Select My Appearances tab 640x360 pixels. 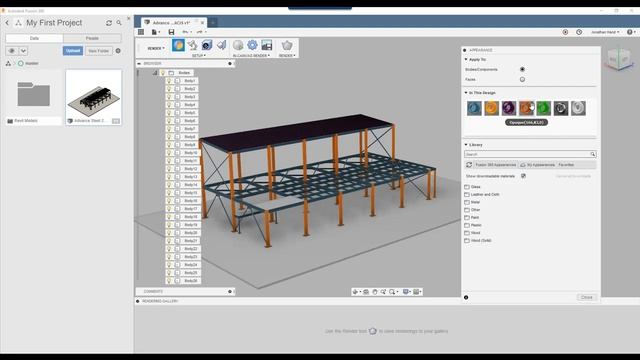(x=538, y=165)
